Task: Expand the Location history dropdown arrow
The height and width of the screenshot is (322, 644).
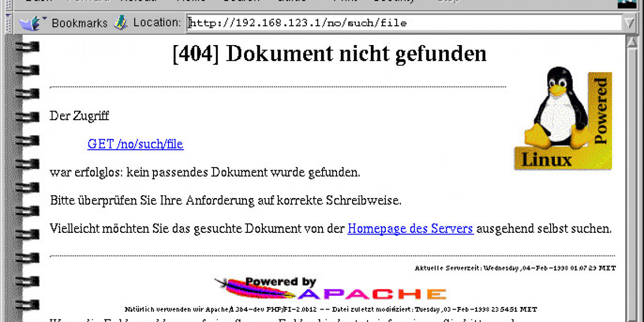Action: click(629, 23)
